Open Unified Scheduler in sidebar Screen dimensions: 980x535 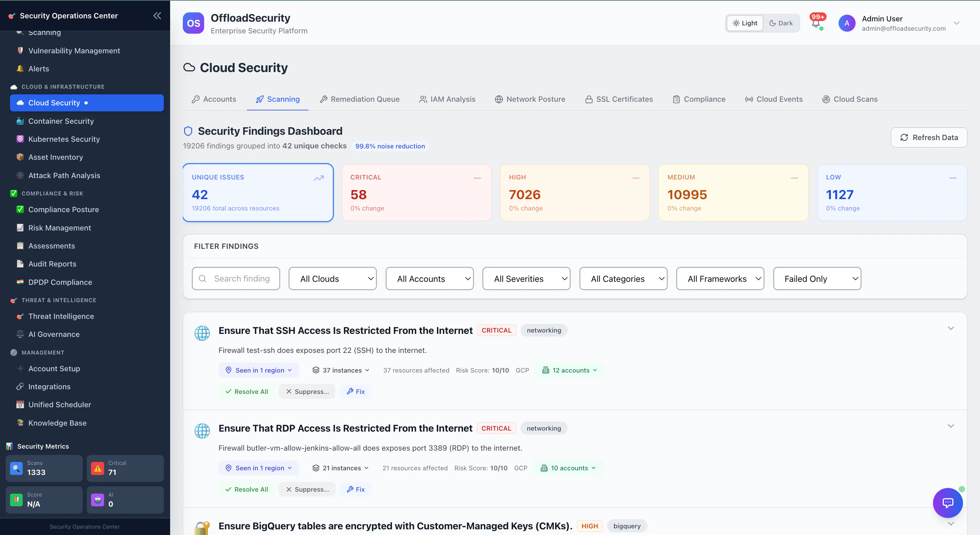87,405
